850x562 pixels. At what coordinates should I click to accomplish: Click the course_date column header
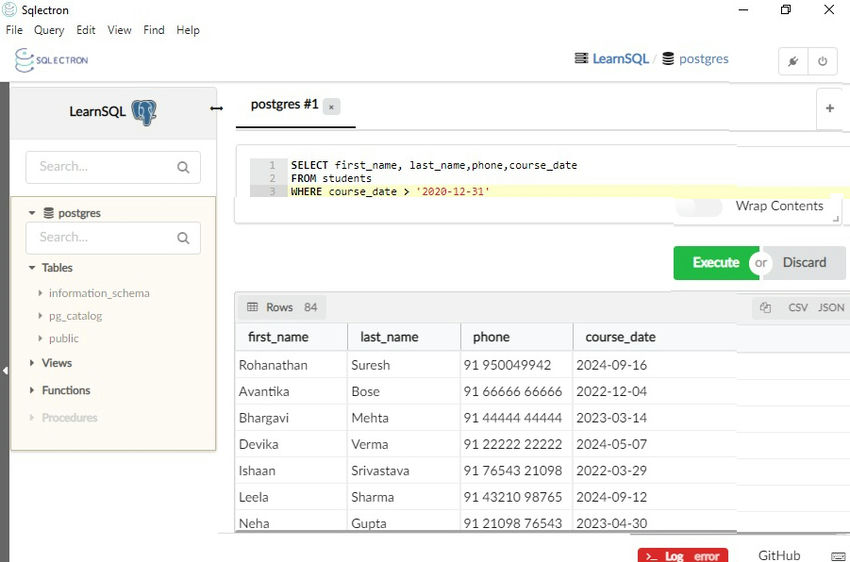pos(654,337)
